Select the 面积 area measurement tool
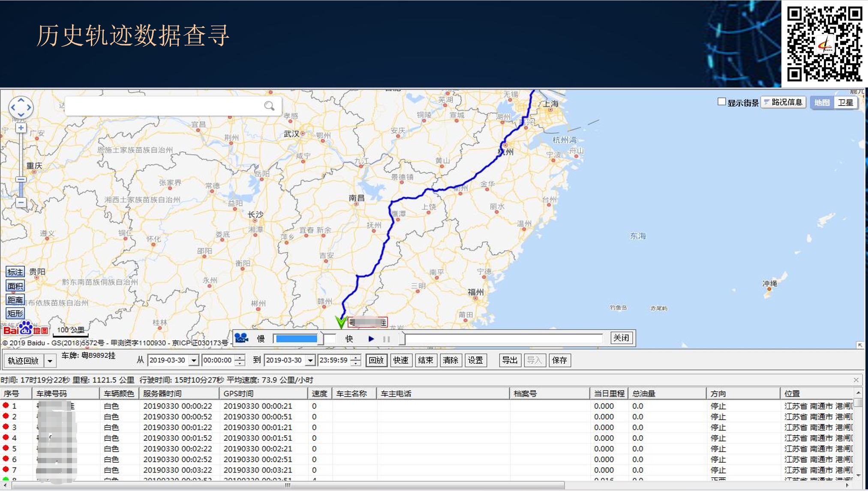 [x=15, y=286]
